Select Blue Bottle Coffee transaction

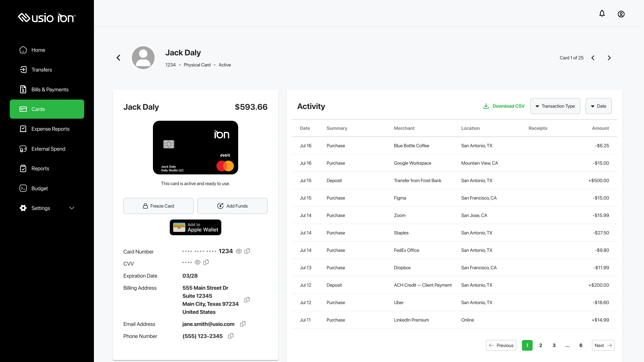pos(454,146)
